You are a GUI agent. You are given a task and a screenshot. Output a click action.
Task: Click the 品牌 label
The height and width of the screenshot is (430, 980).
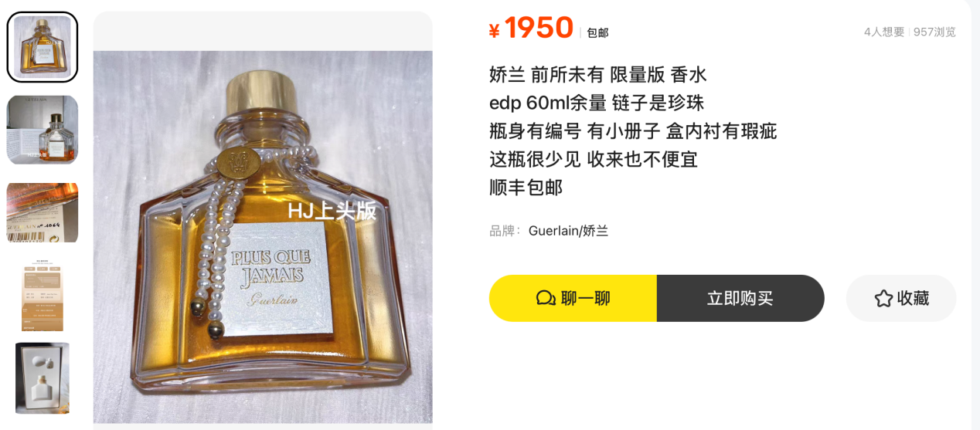click(x=505, y=231)
